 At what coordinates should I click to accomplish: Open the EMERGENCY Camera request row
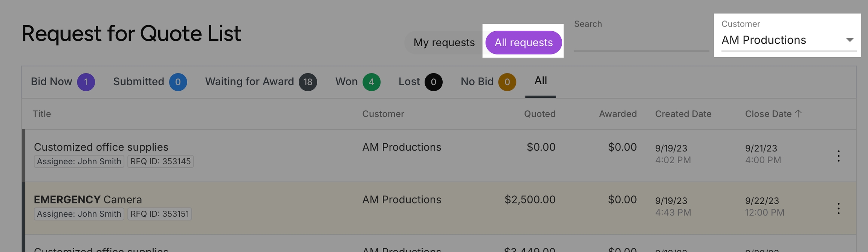[x=88, y=199]
